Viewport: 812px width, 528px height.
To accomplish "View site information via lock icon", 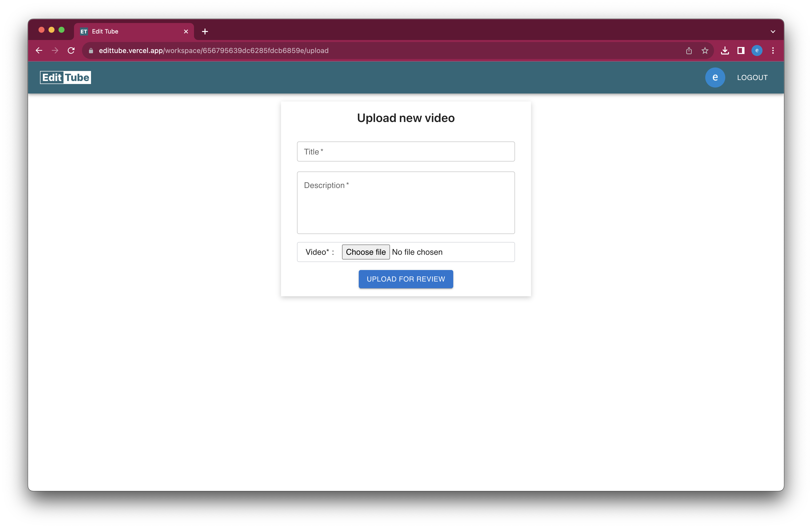I will pos(91,50).
